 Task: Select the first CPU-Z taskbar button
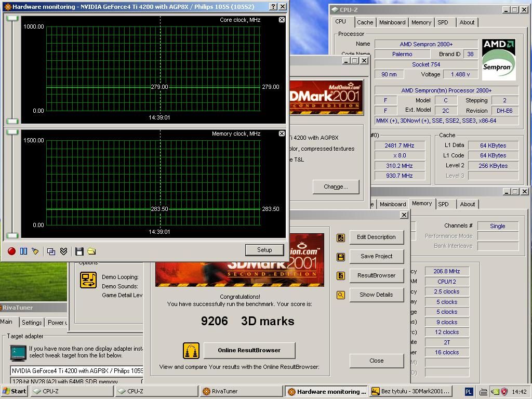(72, 391)
